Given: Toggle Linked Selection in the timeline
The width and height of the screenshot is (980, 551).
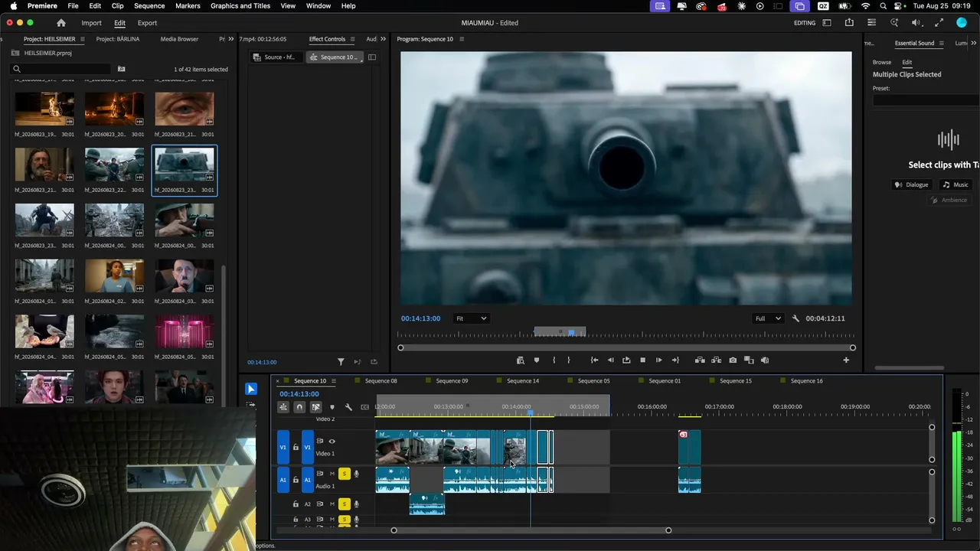Looking at the screenshot, I should (x=315, y=407).
